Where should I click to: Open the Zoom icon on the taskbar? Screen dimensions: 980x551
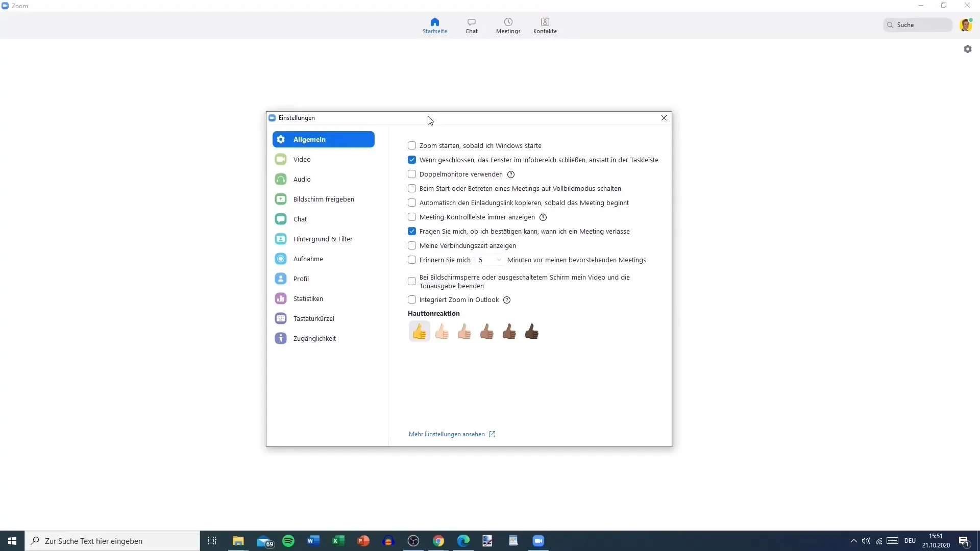[x=538, y=541]
